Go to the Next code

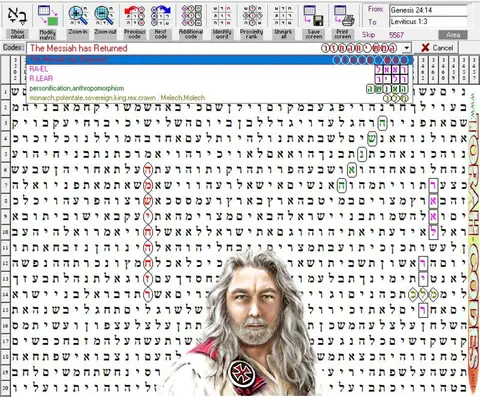point(161,21)
